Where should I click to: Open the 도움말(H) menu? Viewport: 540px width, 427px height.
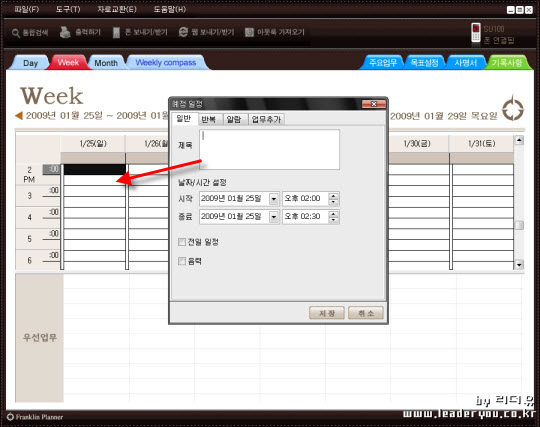pos(169,9)
